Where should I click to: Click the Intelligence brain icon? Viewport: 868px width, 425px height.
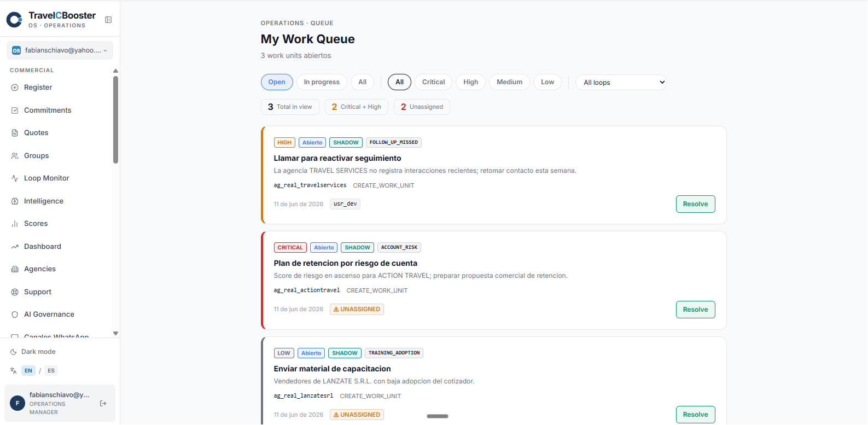coord(15,201)
